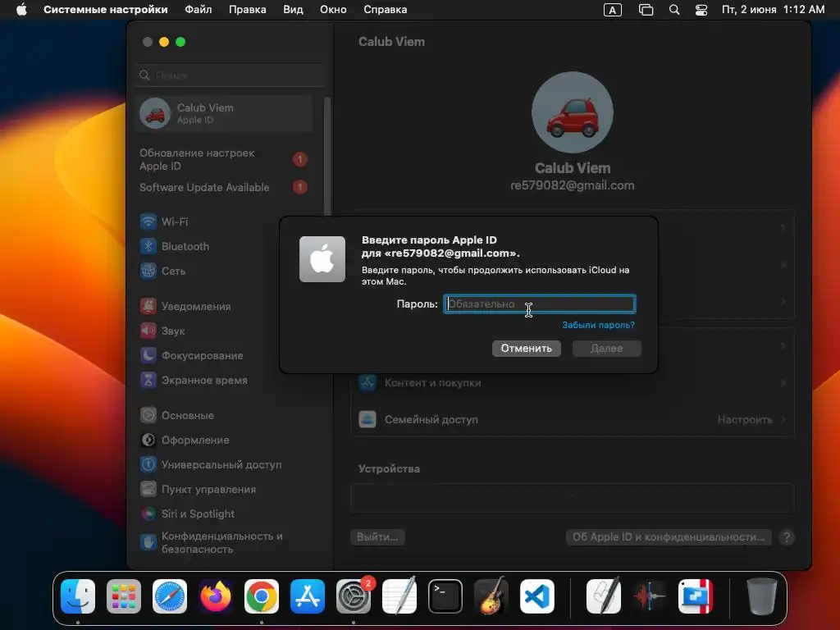This screenshot has width=840, height=630.
Task: Click the Пароль input field
Action: coord(540,304)
